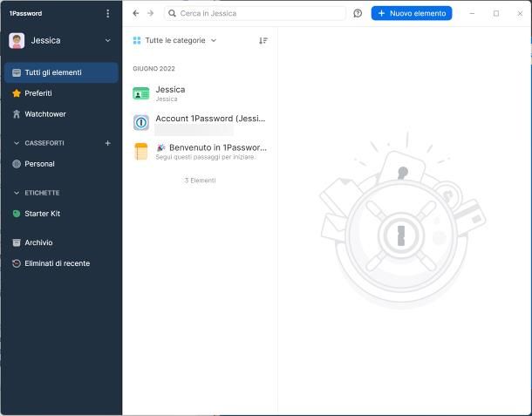Viewport: 532px width, 416px height.
Task: Open Watchtower
Action: [x=61, y=114]
